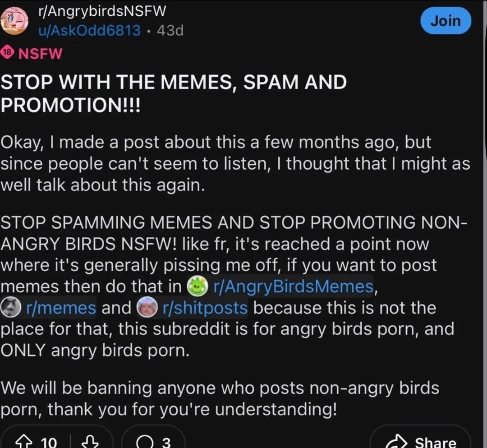Follow the r/shitposts link
This screenshot has width=487, height=448.
[x=204, y=308]
